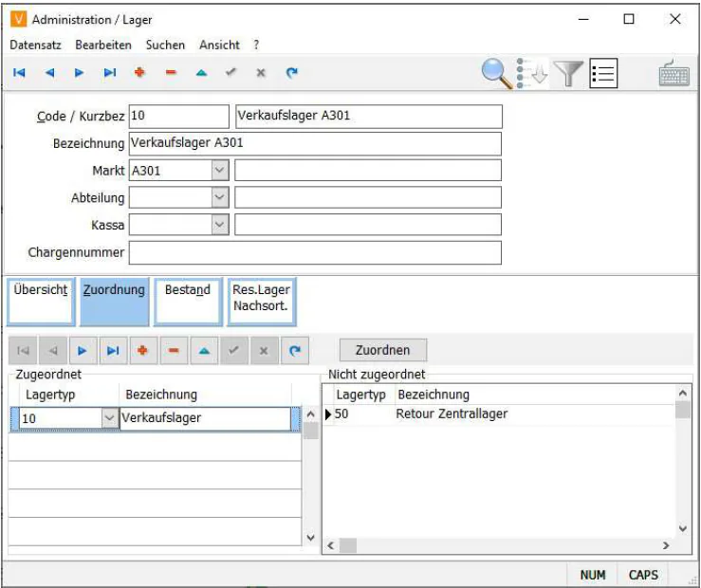Open on-screen keyboard icon

pyautogui.click(x=674, y=73)
